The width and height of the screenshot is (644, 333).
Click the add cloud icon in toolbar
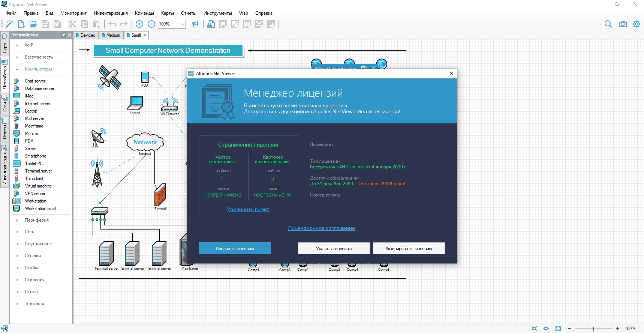pyautogui.click(x=259, y=24)
